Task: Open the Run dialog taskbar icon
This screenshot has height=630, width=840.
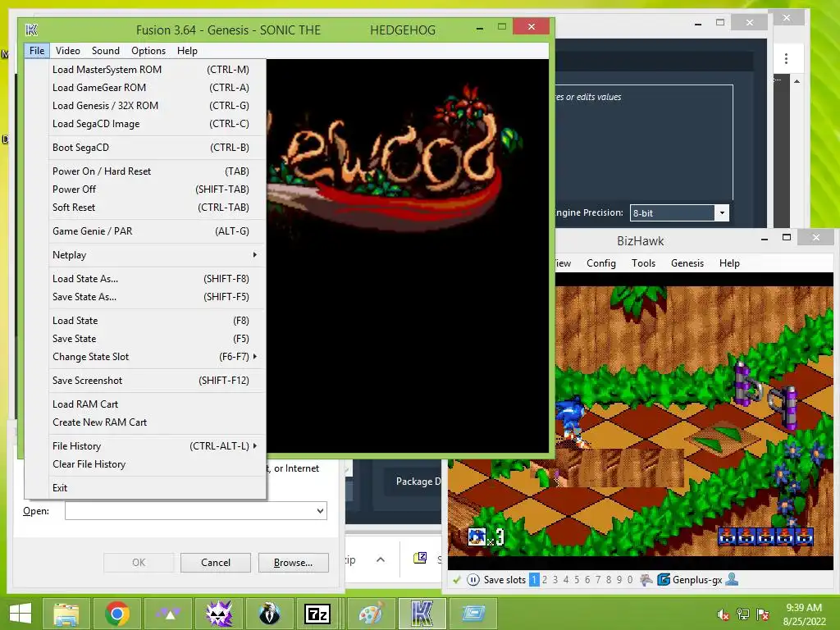Action: (x=473, y=614)
